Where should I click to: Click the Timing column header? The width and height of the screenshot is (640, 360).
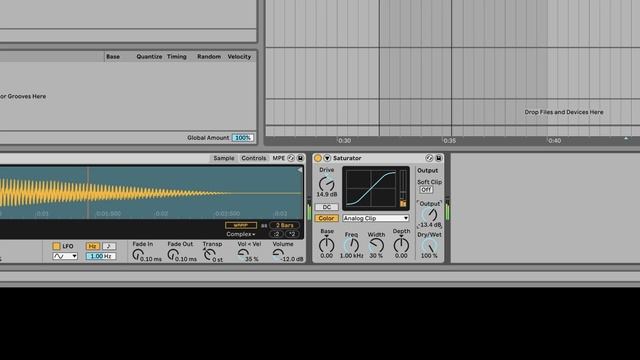pos(177,57)
